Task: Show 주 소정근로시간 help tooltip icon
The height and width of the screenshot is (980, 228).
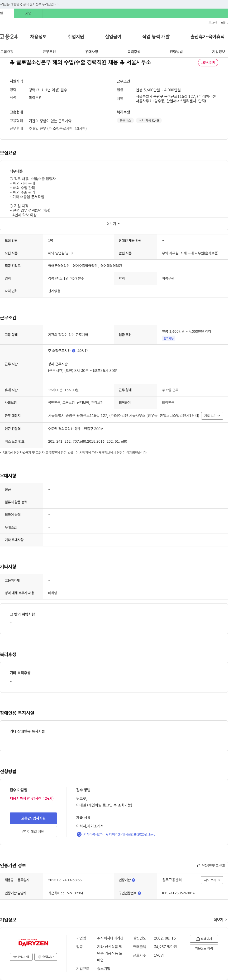Action: 74,351
